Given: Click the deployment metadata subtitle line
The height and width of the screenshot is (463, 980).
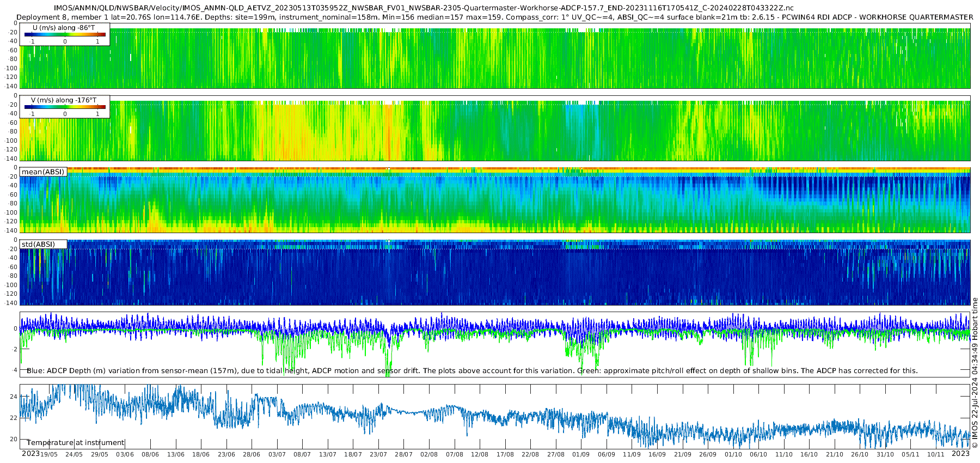Looking at the screenshot, I should click(495, 17).
